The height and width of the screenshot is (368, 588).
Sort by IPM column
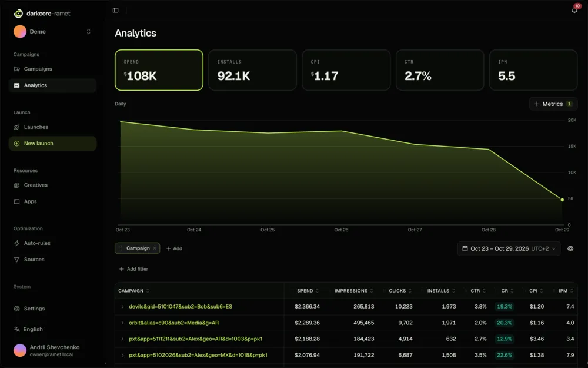(566, 291)
